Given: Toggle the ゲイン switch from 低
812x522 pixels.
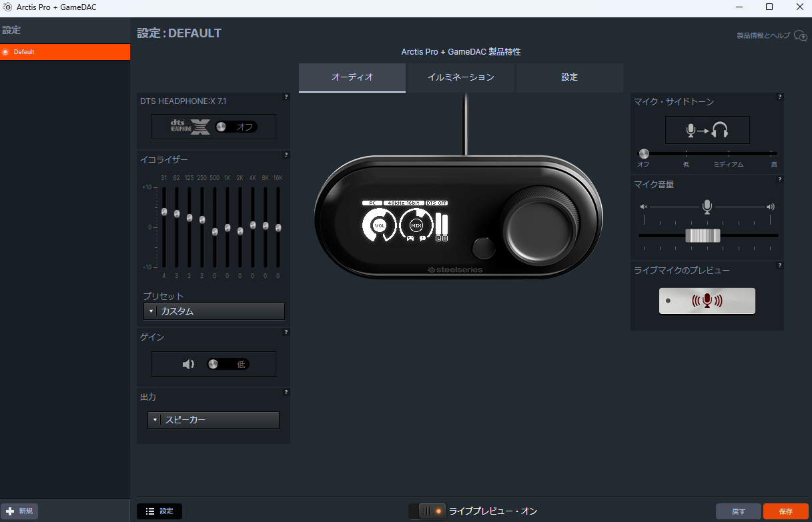Looking at the screenshot, I should (x=227, y=363).
